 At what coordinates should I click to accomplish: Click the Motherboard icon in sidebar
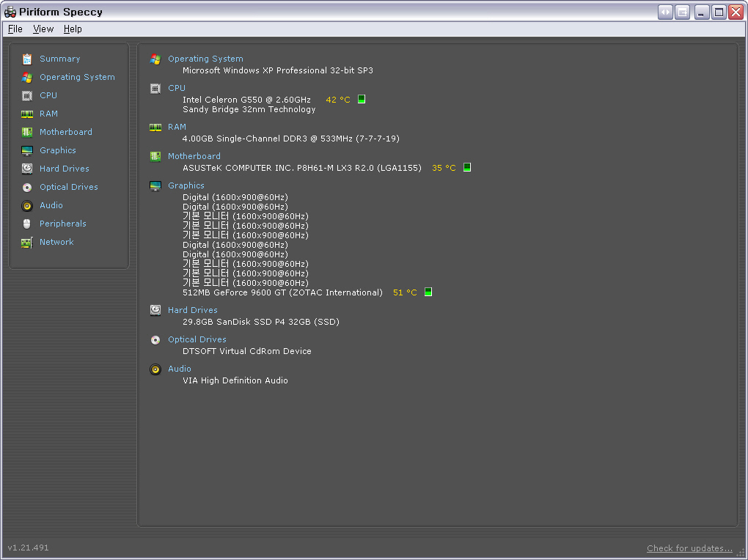point(27,132)
